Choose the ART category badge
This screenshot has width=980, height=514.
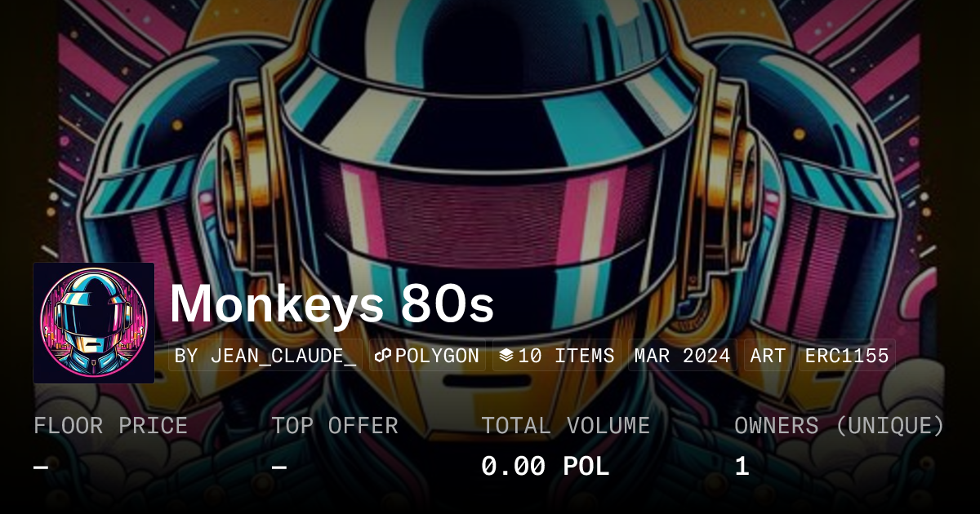[768, 356]
